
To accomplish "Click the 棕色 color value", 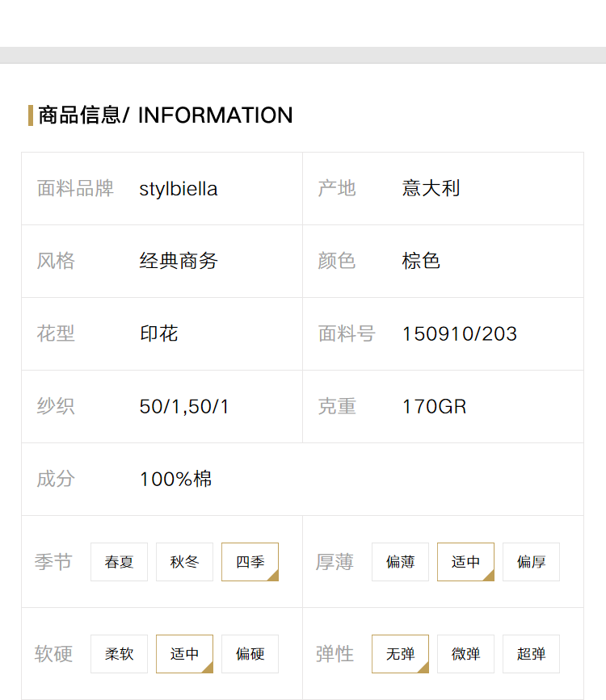I will 421,261.
